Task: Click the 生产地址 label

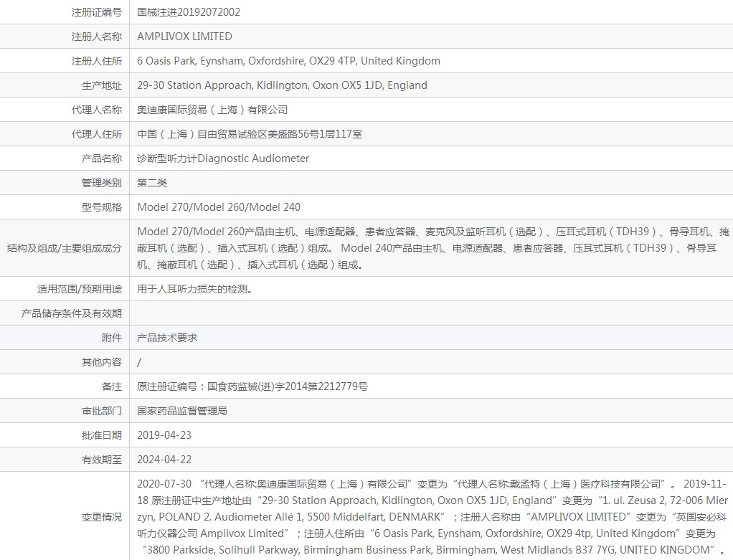Action: point(101,85)
